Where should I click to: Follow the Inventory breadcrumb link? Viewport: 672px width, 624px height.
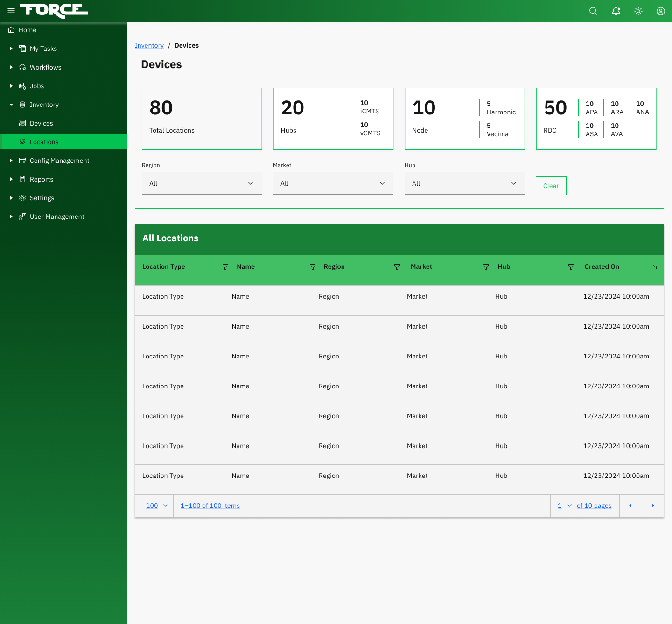click(x=149, y=45)
